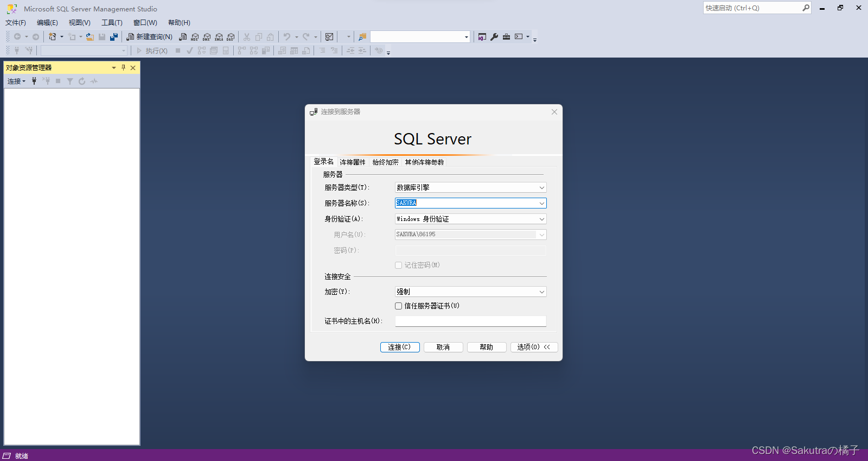
Task: Click the Activity Monitor icon
Action: [x=329, y=37]
